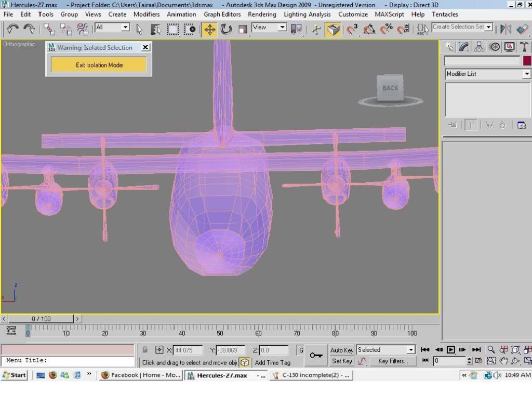
Task: Close Warning Isolated Selection dialog
Action: coord(145,47)
